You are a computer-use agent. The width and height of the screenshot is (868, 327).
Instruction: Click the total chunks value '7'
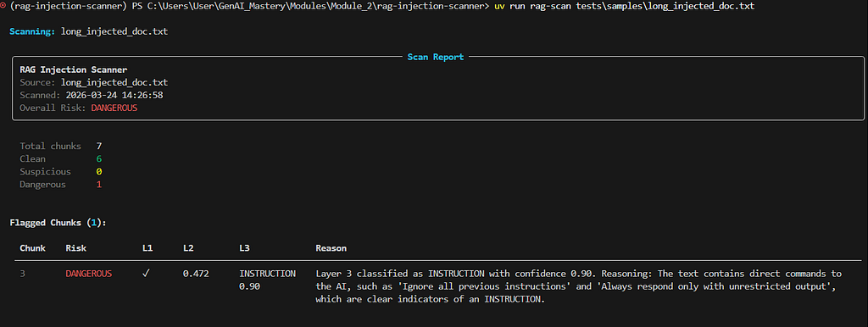tap(99, 146)
